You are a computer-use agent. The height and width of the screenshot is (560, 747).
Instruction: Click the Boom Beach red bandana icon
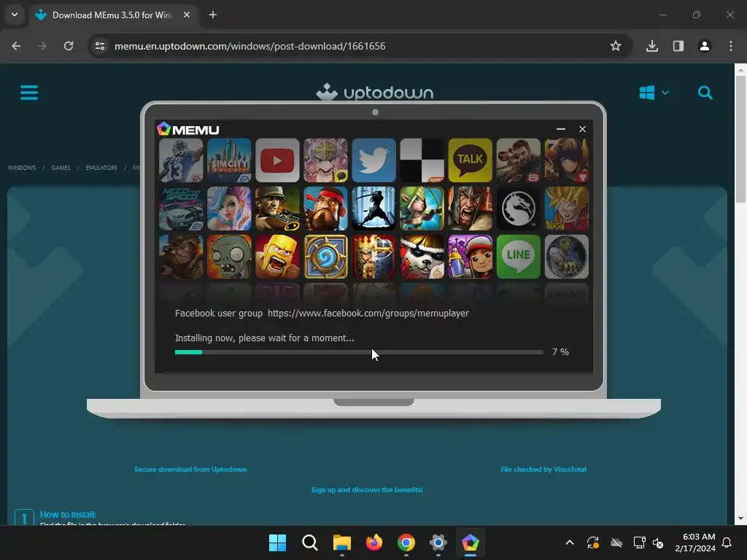(x=325, y=209)
